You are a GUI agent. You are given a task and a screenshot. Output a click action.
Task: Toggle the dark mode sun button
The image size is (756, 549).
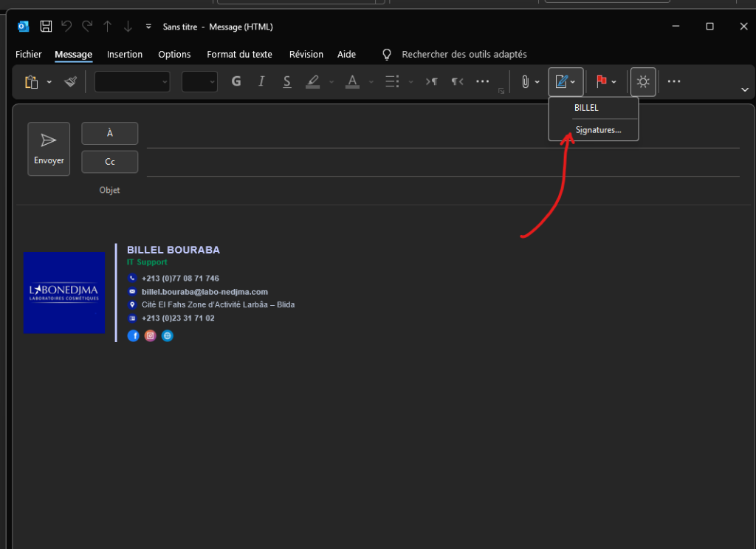pyautogui.click(x=643, y=81)
